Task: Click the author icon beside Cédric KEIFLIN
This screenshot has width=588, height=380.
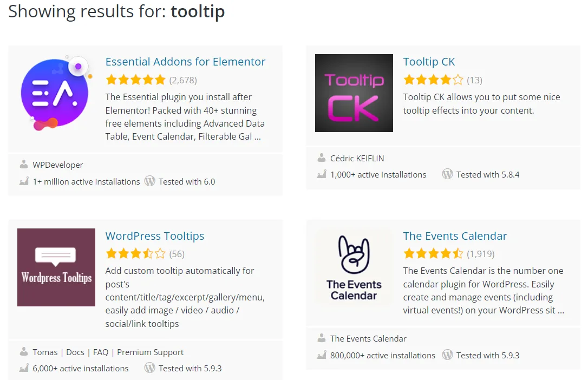Action: click(322, 158)
